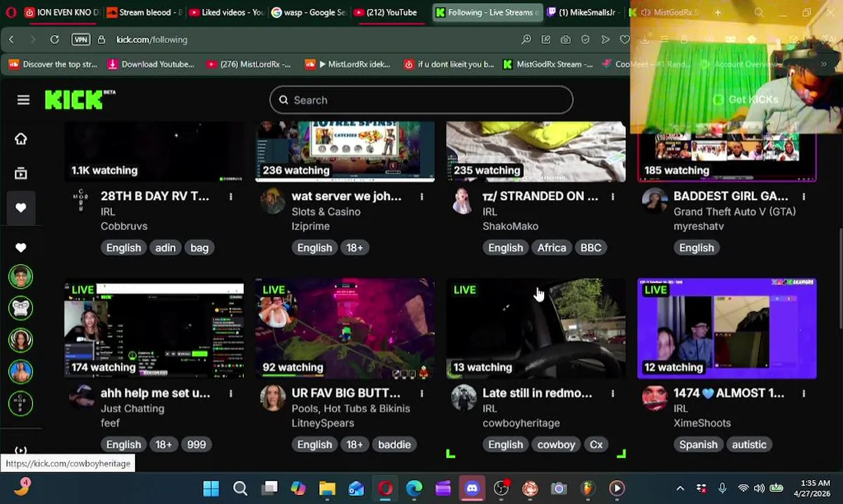The image size is (843, 504).
Task: Open Windows taskbar search
Action: pyautogui.click(x=240, y=488)
